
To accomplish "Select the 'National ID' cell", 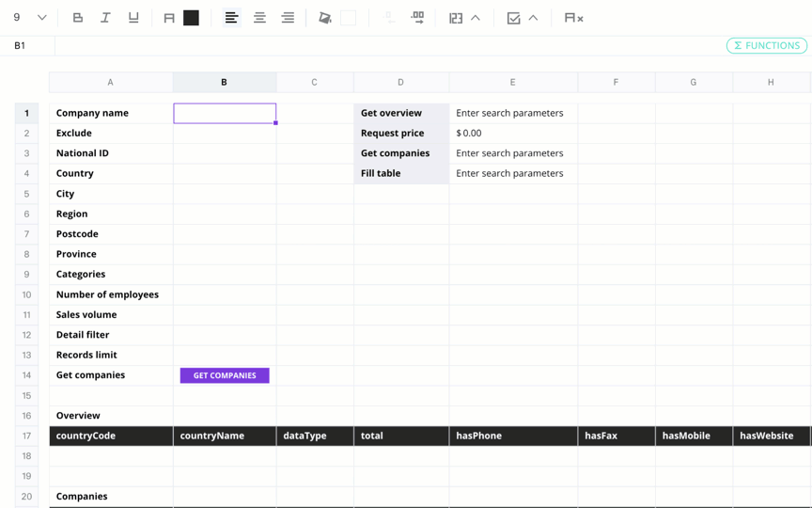I will [111, 153].
